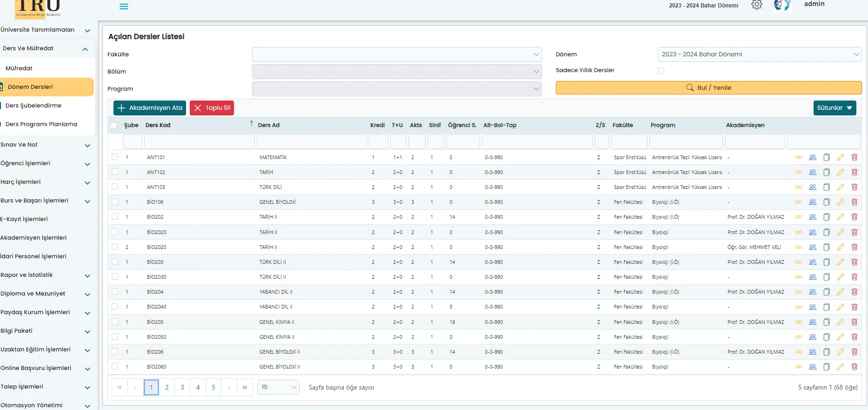
Task: Open the settings gear icon
Action: click(x=757, y=5)
